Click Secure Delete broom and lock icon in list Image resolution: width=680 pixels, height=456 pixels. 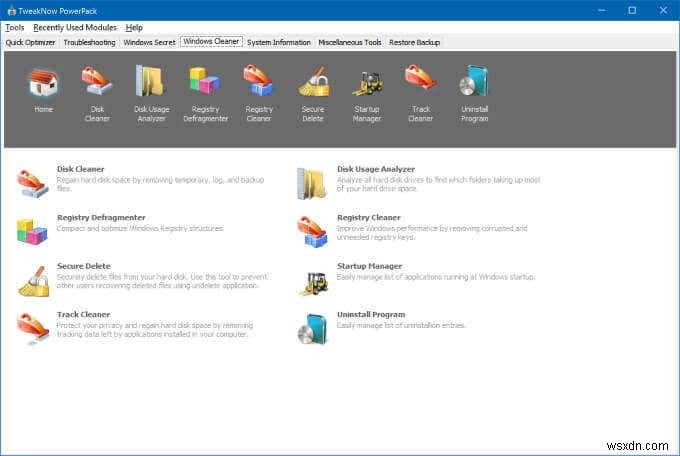click(x=34, y=281)
